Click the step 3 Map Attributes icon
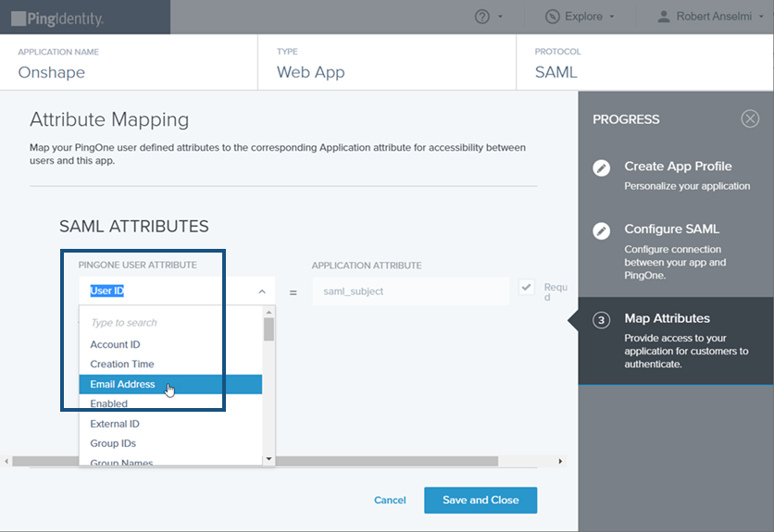Viewport: 774px width, 532px height. [602, 320]
